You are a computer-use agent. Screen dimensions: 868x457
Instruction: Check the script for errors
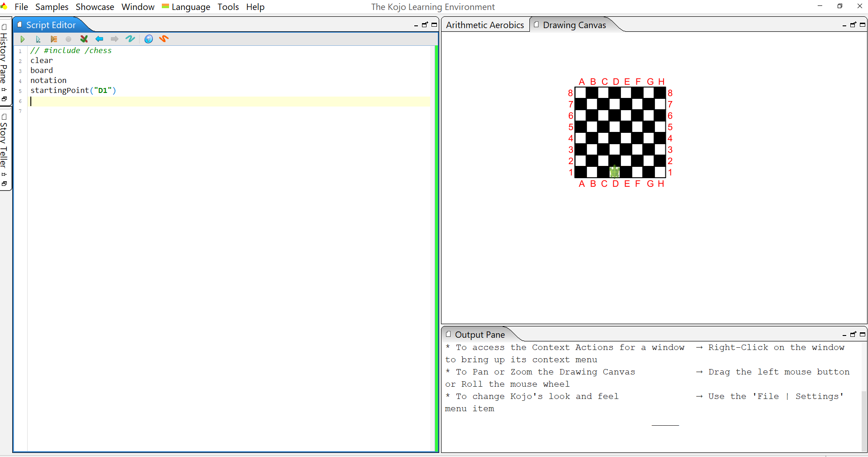coord(84,39)
